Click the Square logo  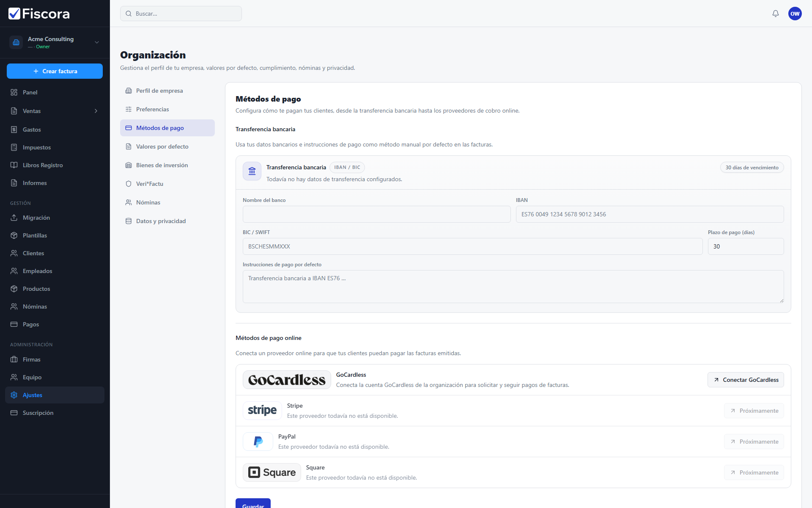coord(272,472)
